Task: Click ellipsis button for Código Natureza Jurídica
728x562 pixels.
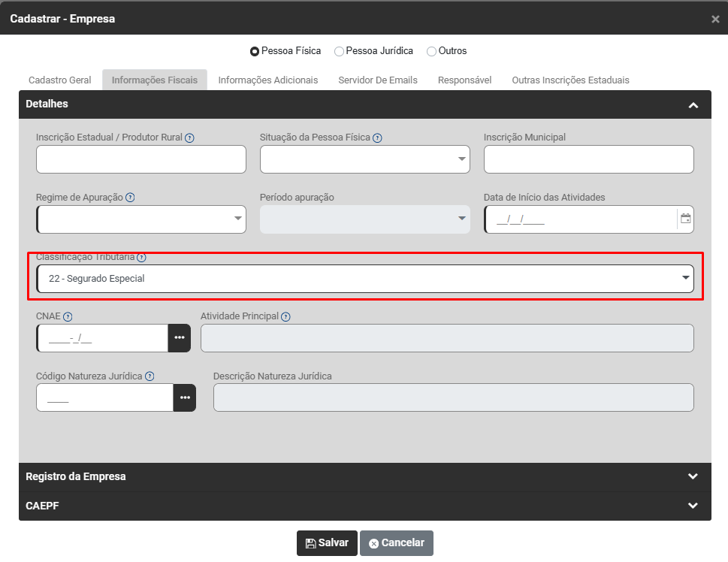Action: click(x=185, y=397)
